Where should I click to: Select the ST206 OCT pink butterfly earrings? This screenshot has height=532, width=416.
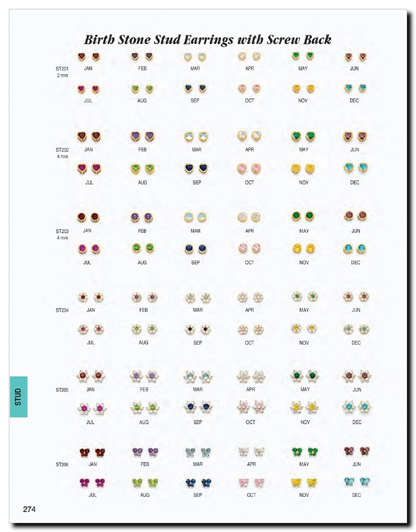pos(251,483)
